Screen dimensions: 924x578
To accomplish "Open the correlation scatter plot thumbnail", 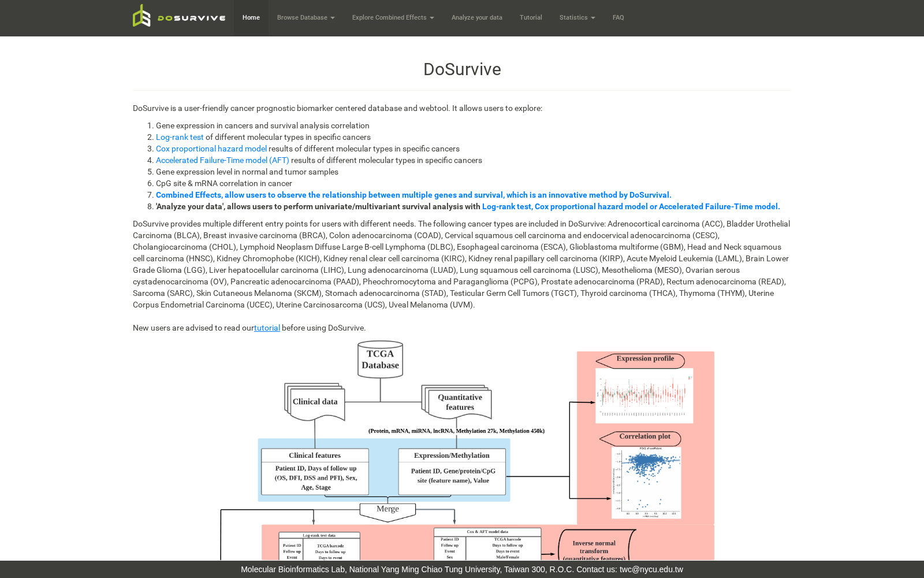I will click(x=646, y=483).
